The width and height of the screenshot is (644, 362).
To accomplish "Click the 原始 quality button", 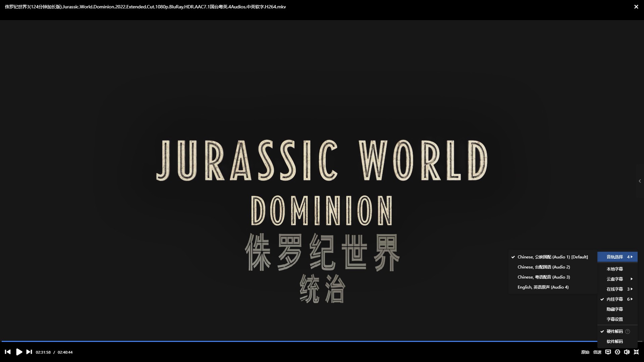I will (585, 352).
